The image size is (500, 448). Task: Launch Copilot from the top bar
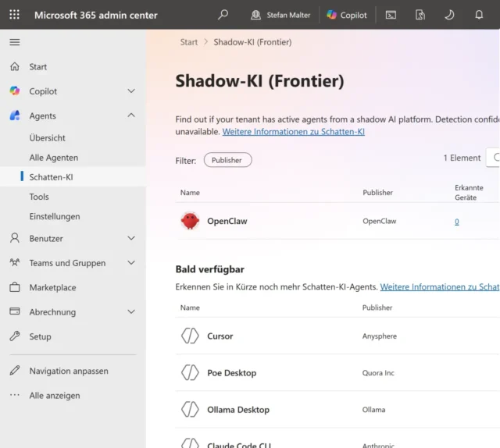(347, 15)
